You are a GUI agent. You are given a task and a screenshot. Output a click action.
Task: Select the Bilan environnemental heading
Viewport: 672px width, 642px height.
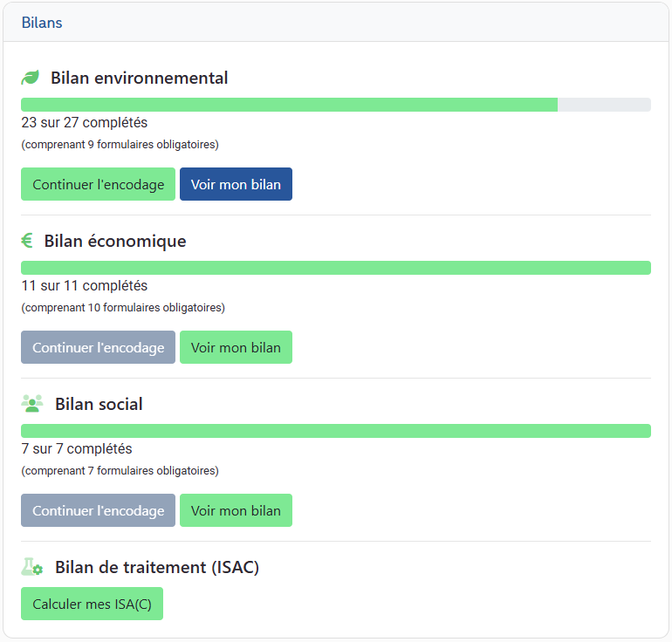pyautogui.click(x=140, y=78)
